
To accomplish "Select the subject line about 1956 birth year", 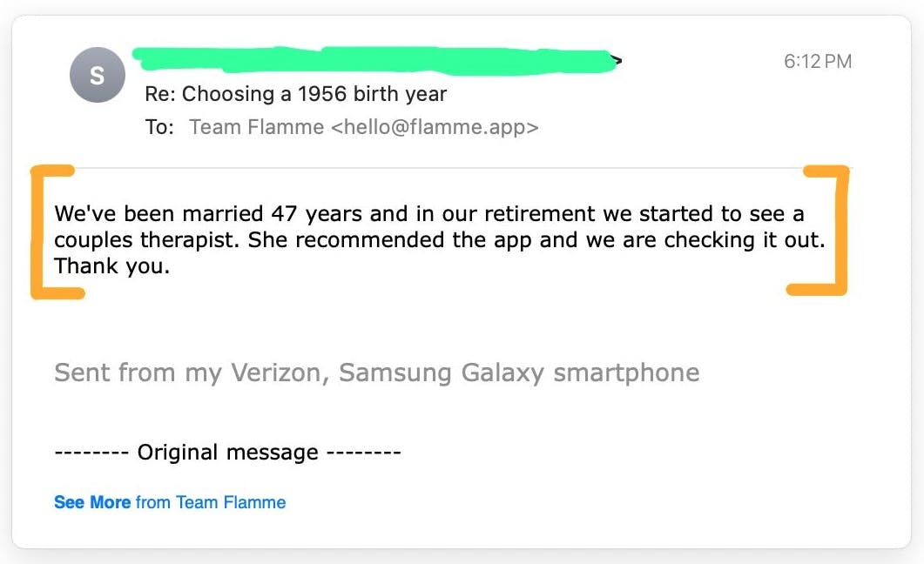I will (296, 94).
